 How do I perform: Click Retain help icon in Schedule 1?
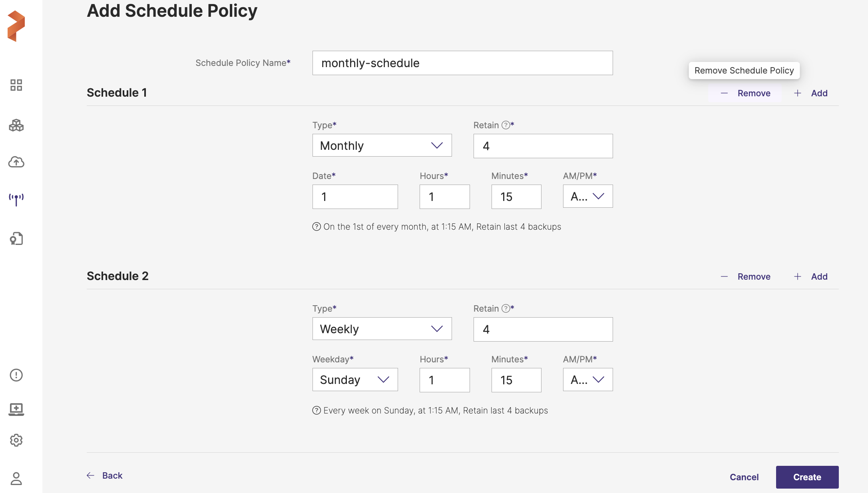(x=506, y=125)
